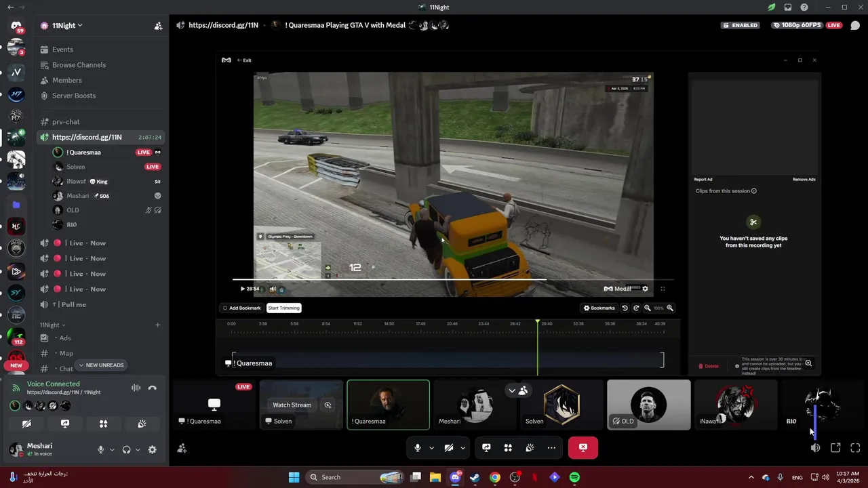Screen dimensions: 868x488
Task: Toggle microphone mute beside Meshari's name
Action: click(x=101, y=449)
